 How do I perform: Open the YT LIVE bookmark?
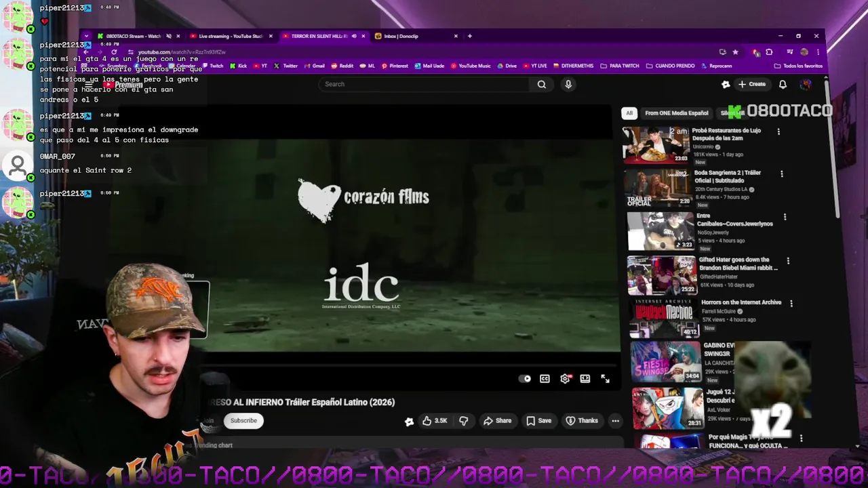[535, 66]
